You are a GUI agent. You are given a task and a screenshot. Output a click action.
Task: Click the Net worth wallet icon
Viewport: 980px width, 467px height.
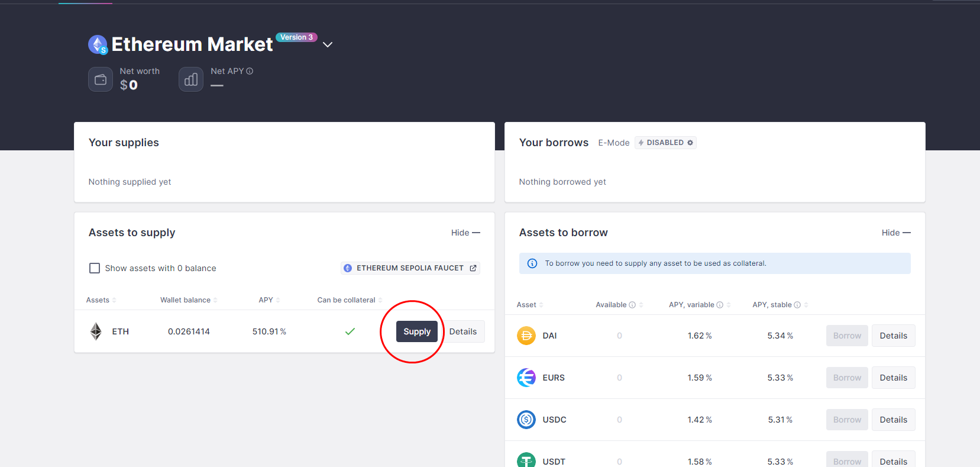tap(101, 79)
